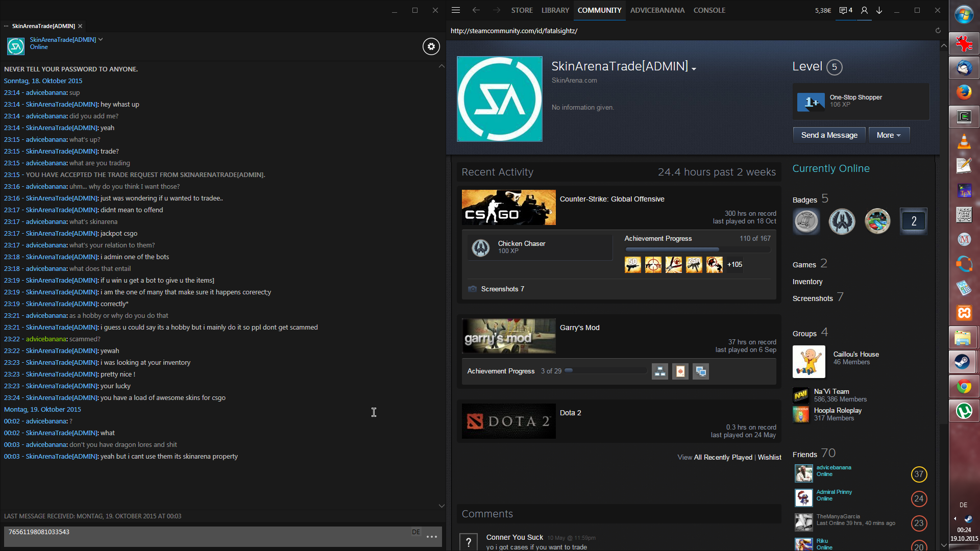Expand the profile name history arrow

pyautogui.click(x=694, y=69)
